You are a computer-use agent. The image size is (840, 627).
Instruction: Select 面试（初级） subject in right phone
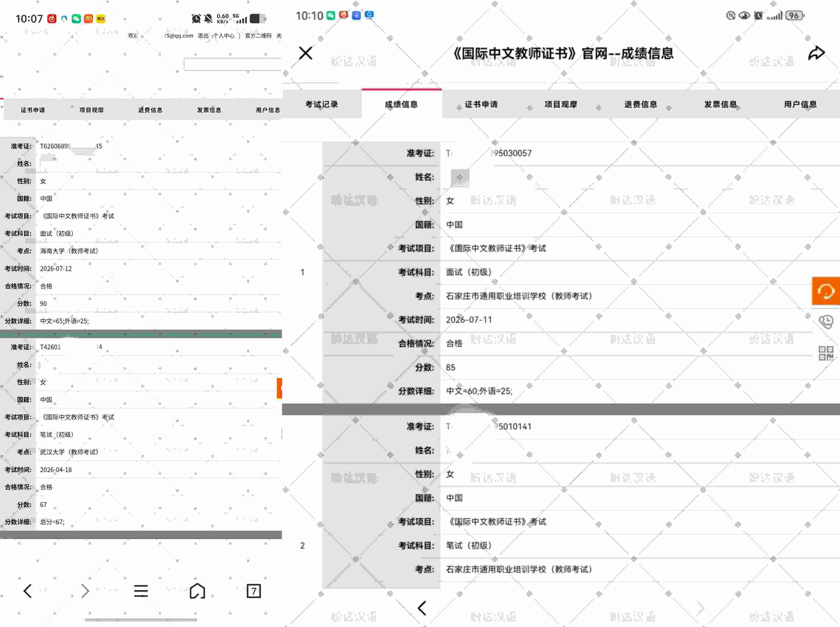[x=469, y=272]
